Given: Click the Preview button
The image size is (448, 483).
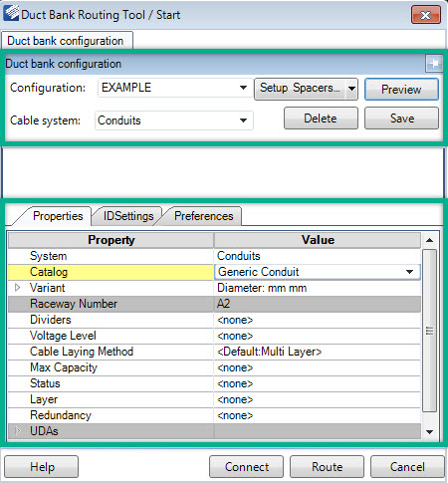Looking at the screenshot, I should (x=401, y=89).
